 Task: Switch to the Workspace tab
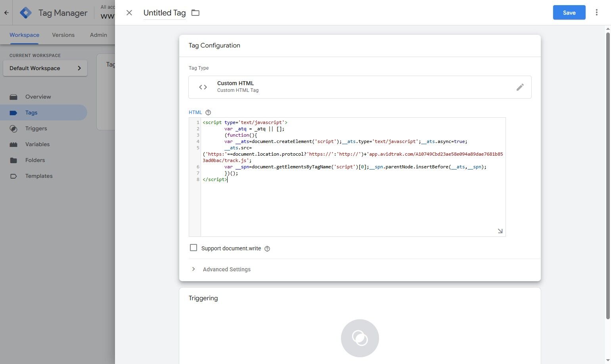click(x=25, y=35)
